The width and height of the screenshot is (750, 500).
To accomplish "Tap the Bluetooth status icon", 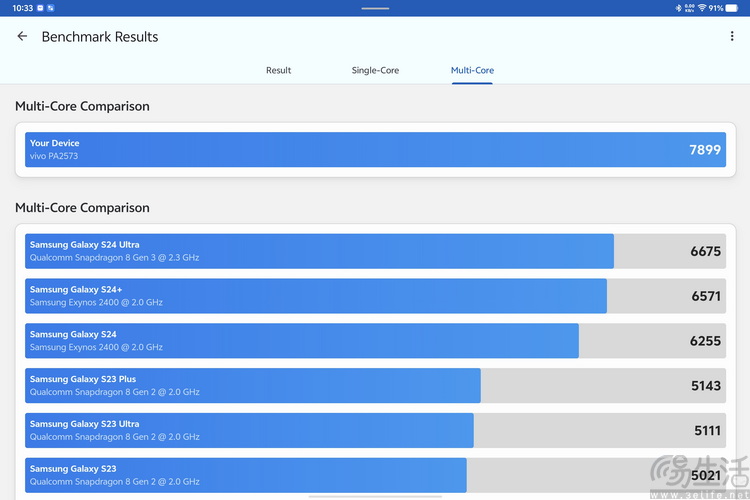I will point(678,8).
